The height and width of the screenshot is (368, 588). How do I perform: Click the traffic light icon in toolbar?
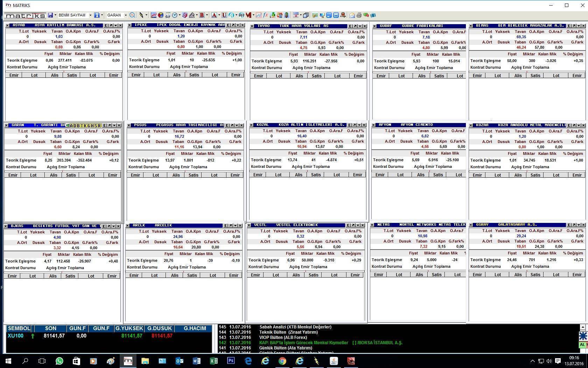pyautogui.click(x=287, y=15)
